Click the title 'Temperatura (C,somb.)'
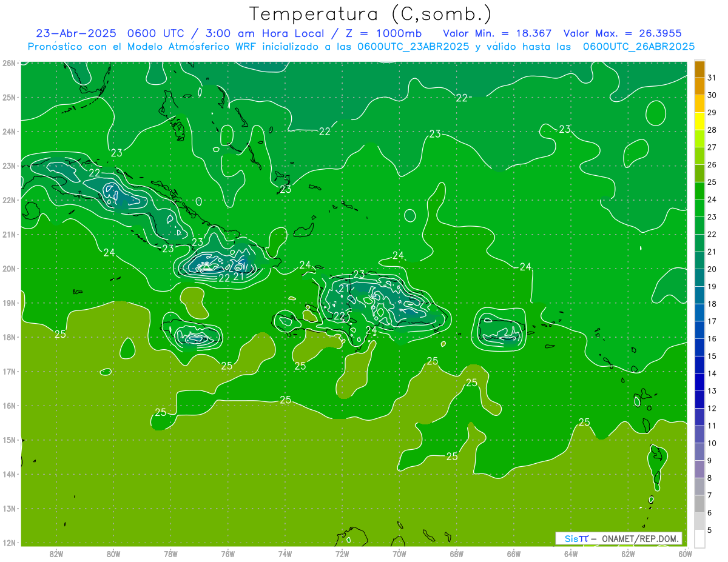Screen dimensions: 728x562 coord(371,14)
